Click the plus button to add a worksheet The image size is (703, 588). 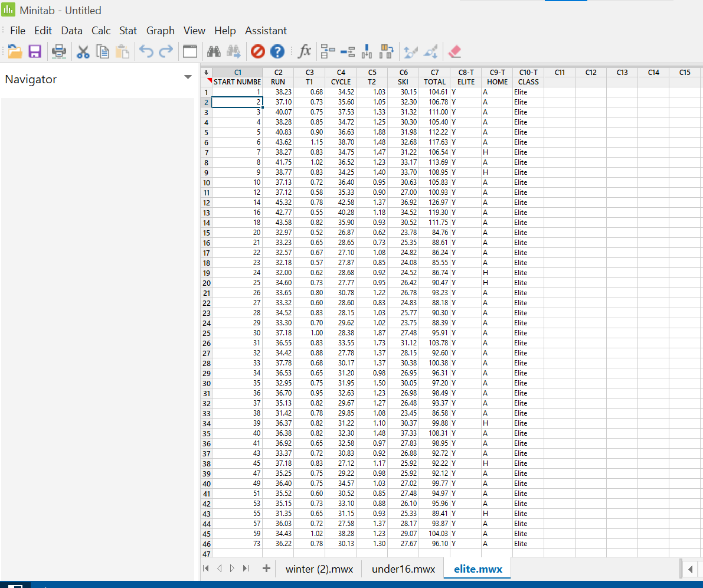(x=266, y=569)
